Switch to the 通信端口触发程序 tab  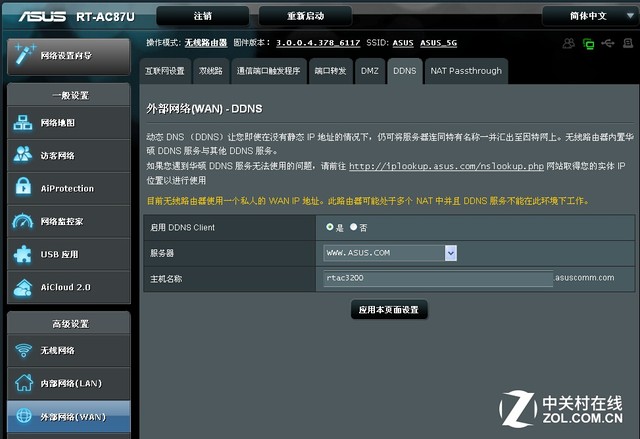tap(269, 71)
